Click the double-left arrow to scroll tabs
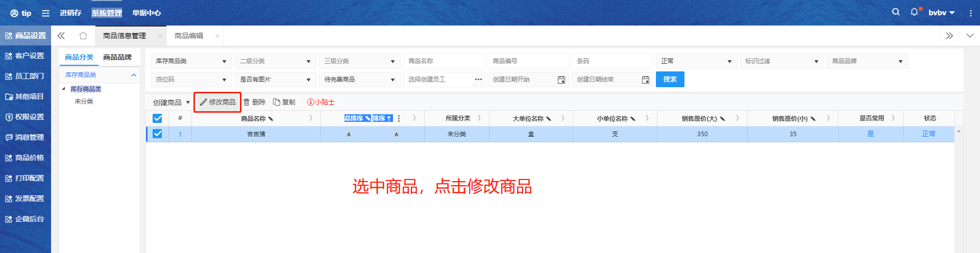This screenshot has height=253, width=980. click(61, 36)
